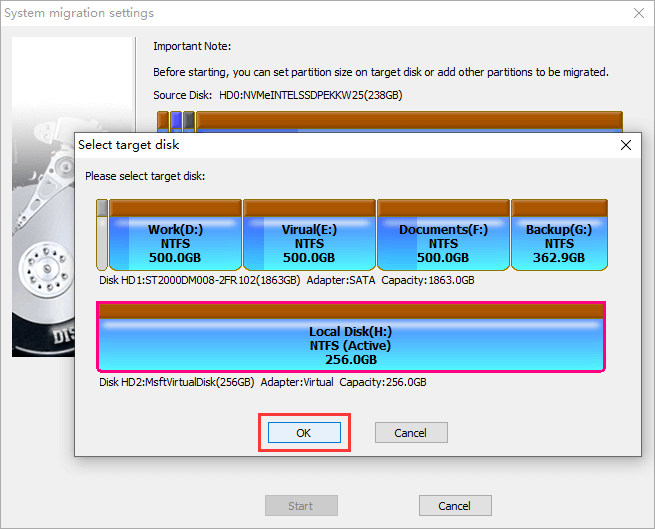Click the large source disk partition bar
Screen dimensions: 655x529
409,122
